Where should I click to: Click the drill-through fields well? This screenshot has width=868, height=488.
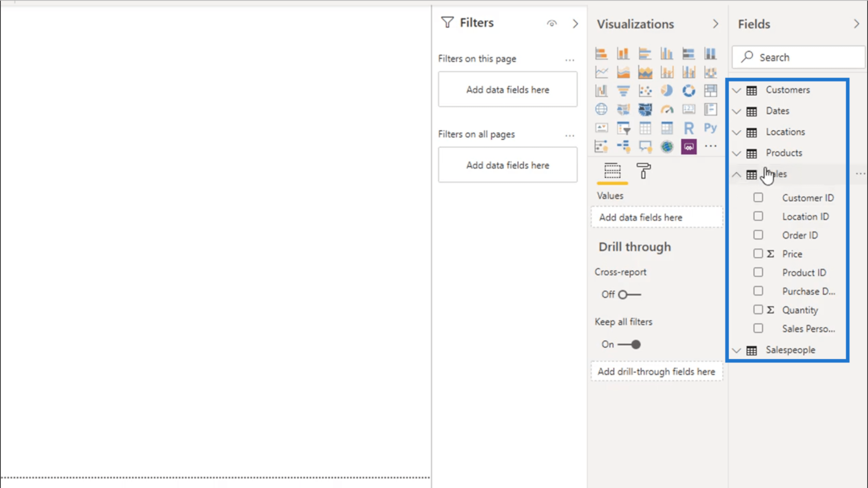pyautogui.click(x=657, y=372)
